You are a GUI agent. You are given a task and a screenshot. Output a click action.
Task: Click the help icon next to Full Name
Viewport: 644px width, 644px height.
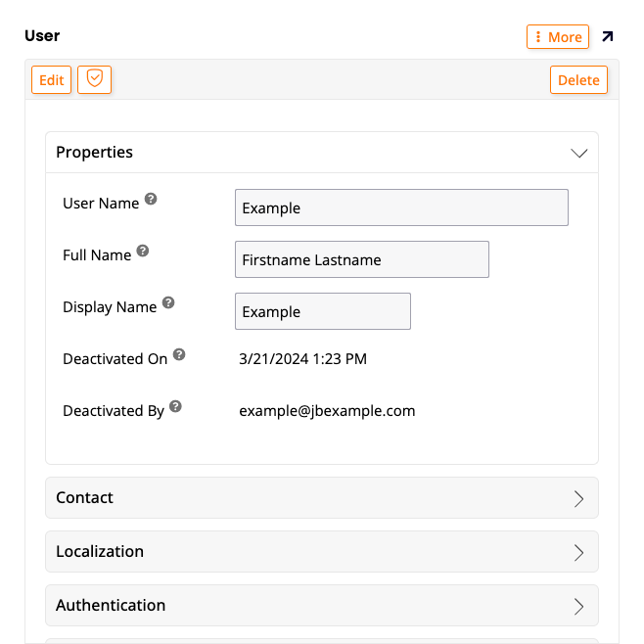point(143,251)
